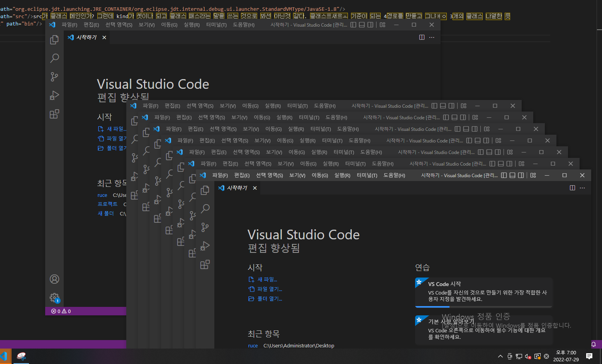The height and width of the screenshot is (364, 602).
Task: Show hidden system tray icons chevron
Action: tap(500, 356)
